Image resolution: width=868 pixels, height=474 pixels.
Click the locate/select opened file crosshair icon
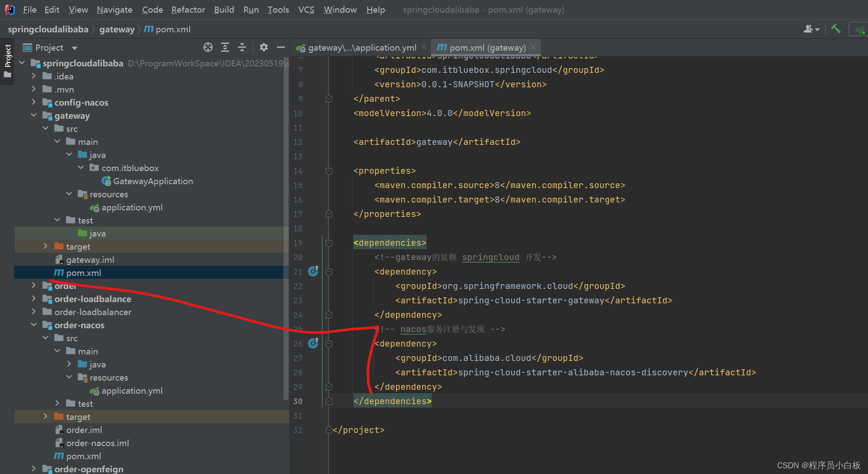point(208,47)
